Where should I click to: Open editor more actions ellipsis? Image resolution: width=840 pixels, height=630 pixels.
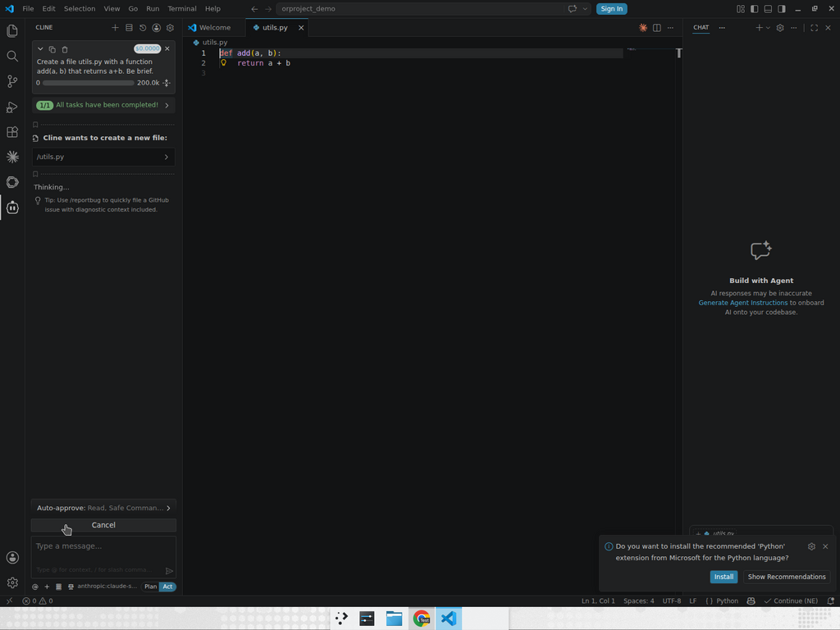point(670,28)
